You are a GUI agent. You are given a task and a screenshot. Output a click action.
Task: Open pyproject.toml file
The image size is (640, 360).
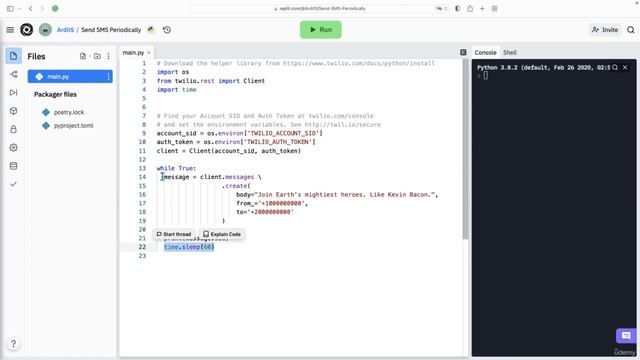tap(73, 126)
